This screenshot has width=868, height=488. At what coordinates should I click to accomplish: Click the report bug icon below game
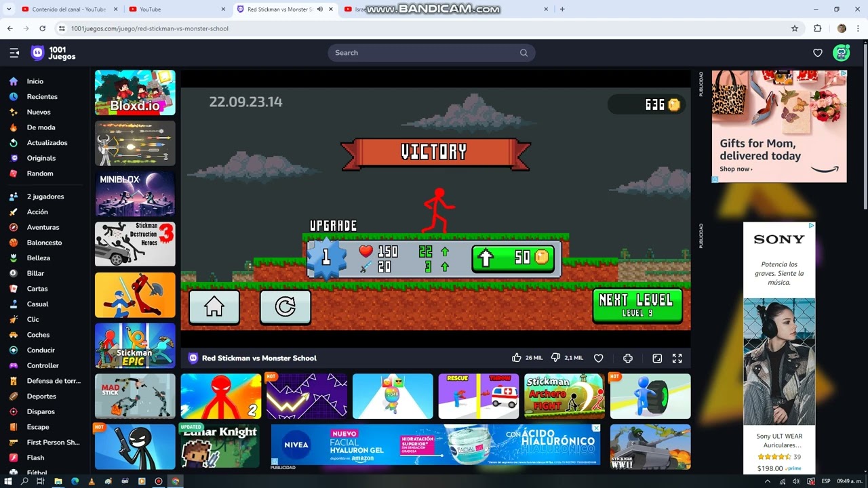coord(628,358)
